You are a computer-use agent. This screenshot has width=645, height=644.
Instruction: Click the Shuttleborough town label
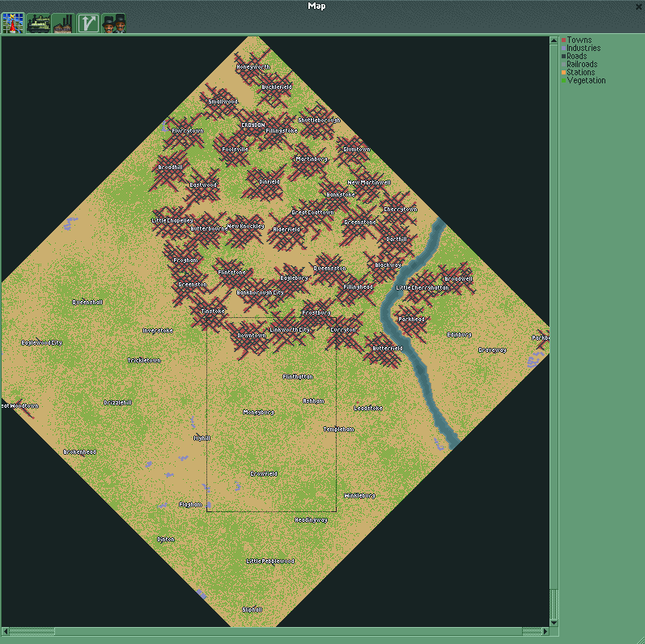(x=319, y=120)
